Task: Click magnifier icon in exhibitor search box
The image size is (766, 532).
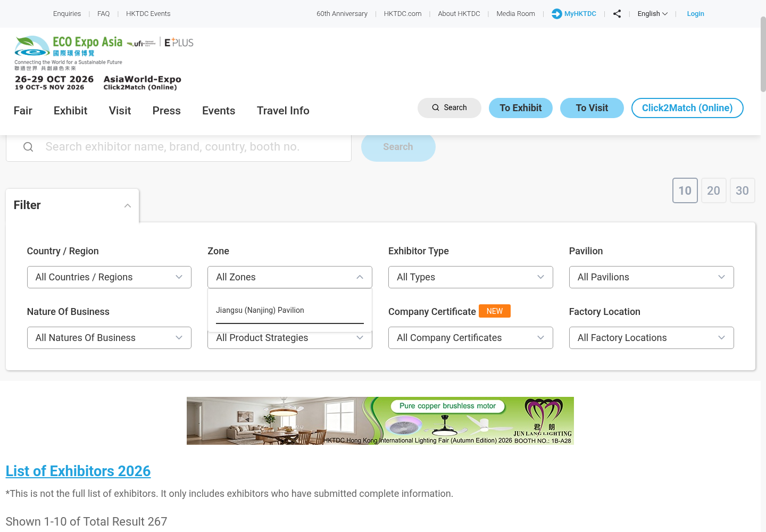Action: 28,147
